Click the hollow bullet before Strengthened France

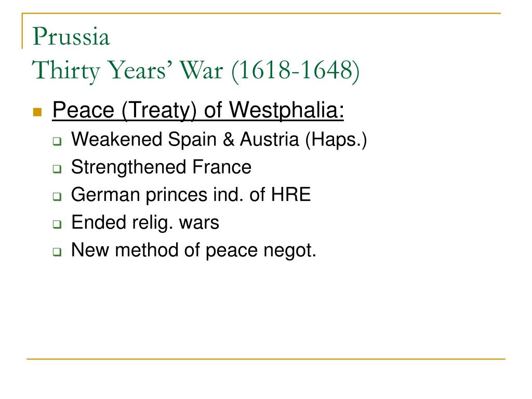point(57,169)
